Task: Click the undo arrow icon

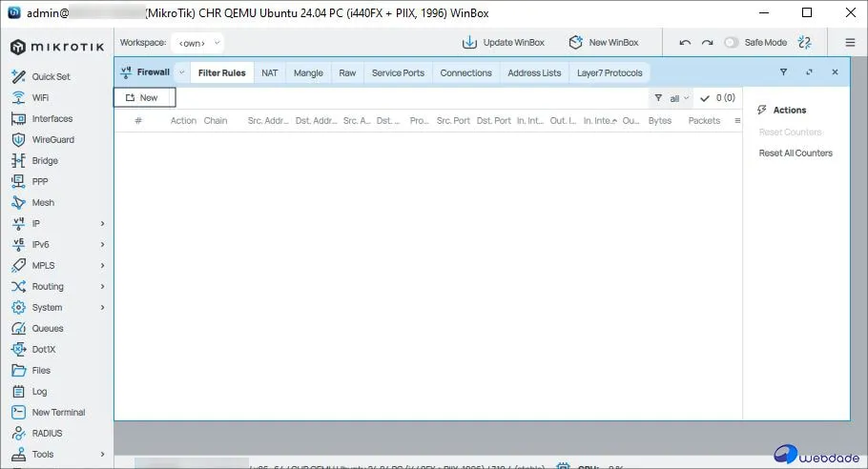Action: pos(685,43)
